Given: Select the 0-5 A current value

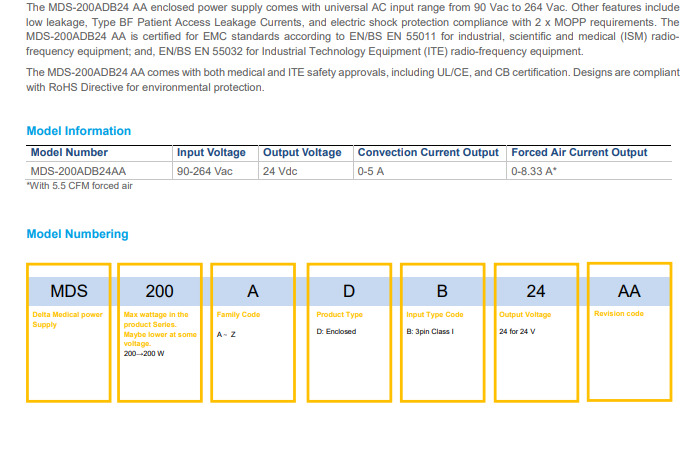Looking at the screenshot, I should point(371,171).
